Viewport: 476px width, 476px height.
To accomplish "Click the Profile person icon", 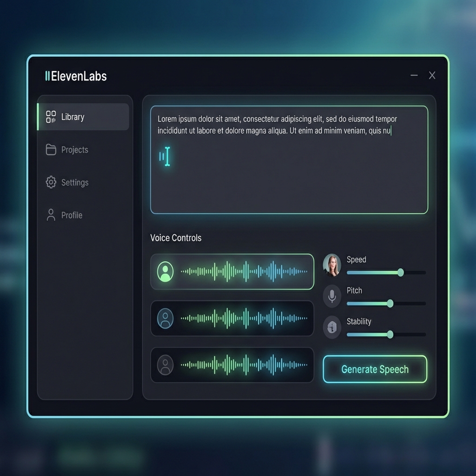I will [x=51, y=215].
